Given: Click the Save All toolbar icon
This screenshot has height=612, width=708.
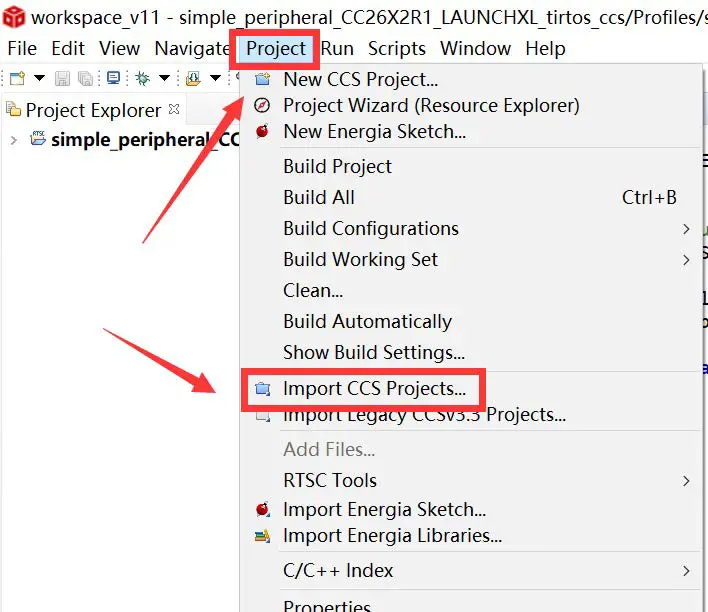Looking at the screenshot, I should [85, 78].
